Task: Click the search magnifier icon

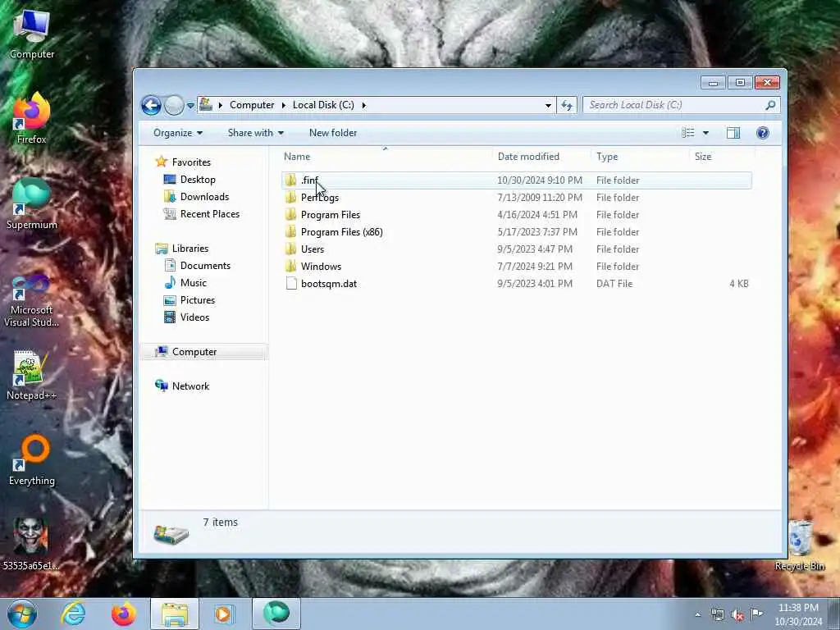Action: 770,105
